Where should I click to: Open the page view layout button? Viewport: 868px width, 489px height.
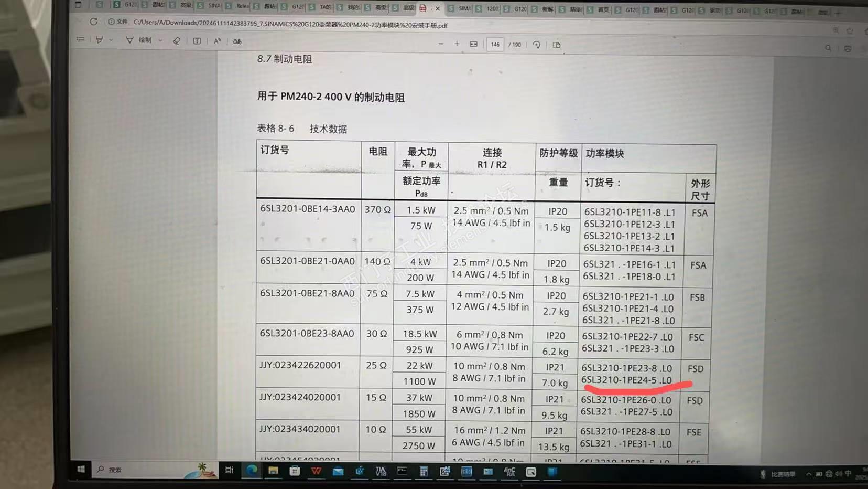557,45
